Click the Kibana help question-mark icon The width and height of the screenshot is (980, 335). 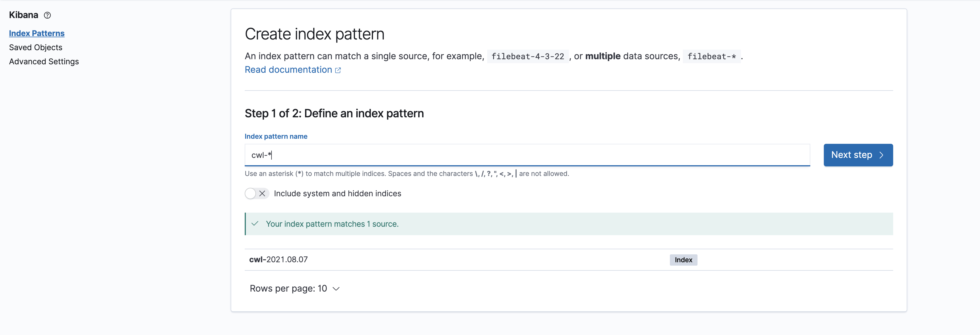[47, 15]
